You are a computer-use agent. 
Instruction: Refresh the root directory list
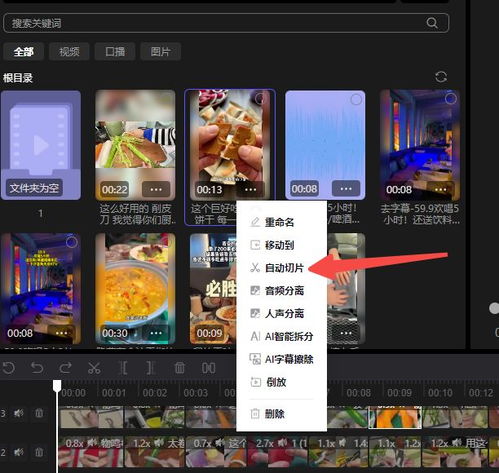pyautogui.click(x=441, y=77)
